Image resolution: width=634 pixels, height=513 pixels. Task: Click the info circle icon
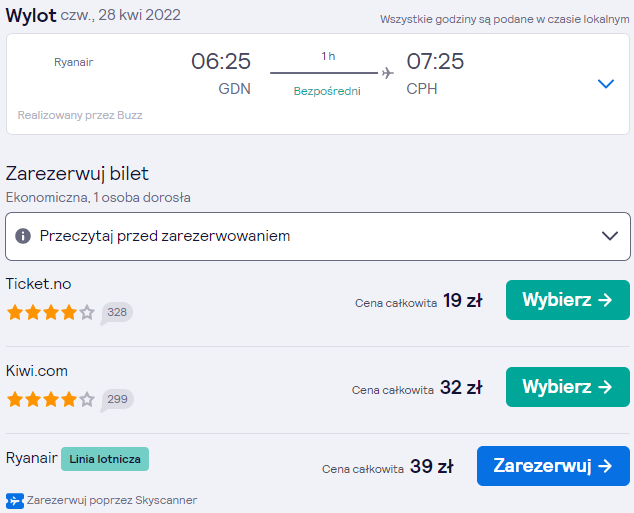coord(23,236)
